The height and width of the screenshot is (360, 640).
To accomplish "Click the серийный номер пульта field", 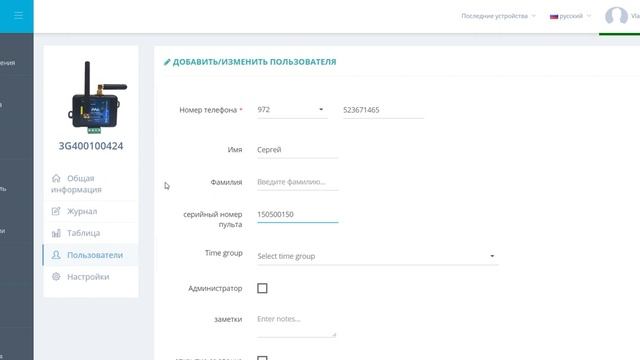I will tap(298, 215).
